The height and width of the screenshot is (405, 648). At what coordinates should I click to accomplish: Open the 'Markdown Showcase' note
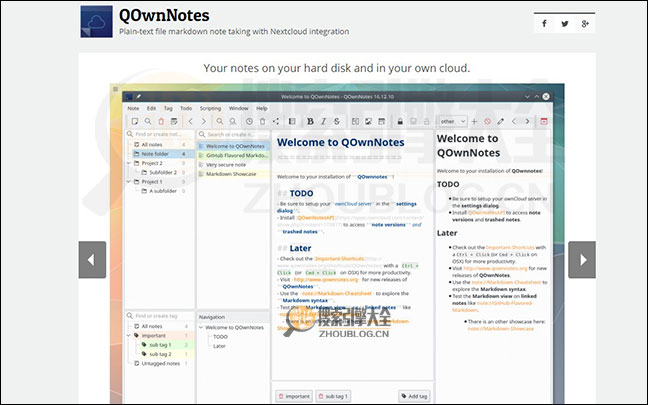coord(233,174)
